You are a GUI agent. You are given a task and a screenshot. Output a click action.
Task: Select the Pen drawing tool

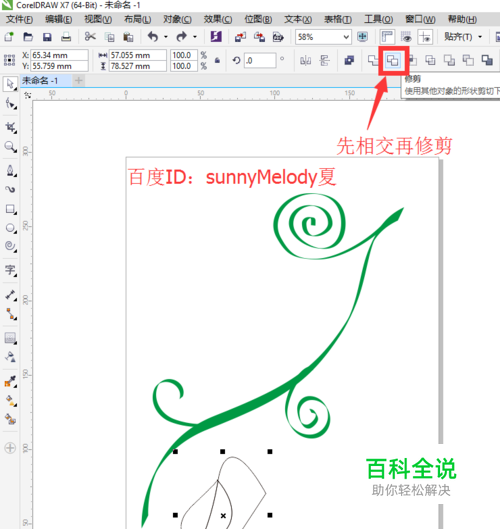(10, 170)
